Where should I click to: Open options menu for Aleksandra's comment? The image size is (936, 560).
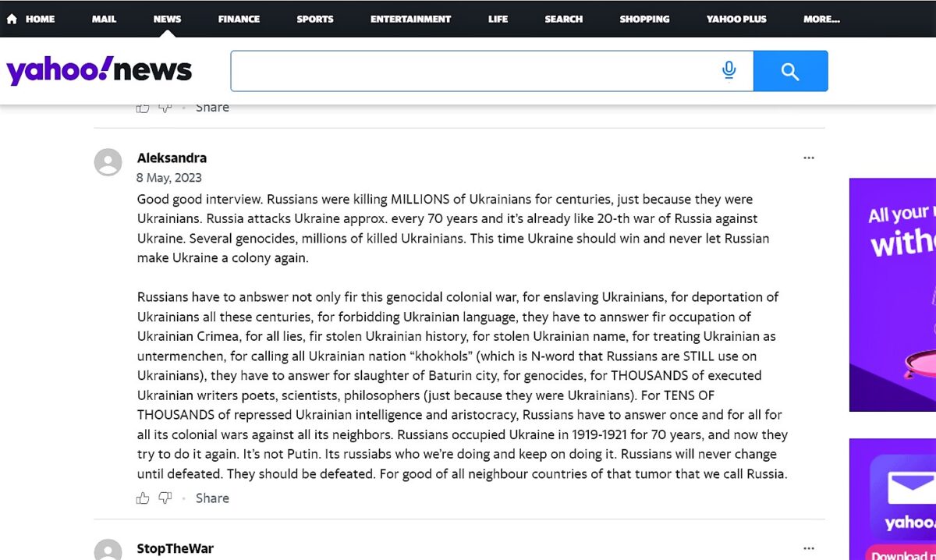pos(808,158)
